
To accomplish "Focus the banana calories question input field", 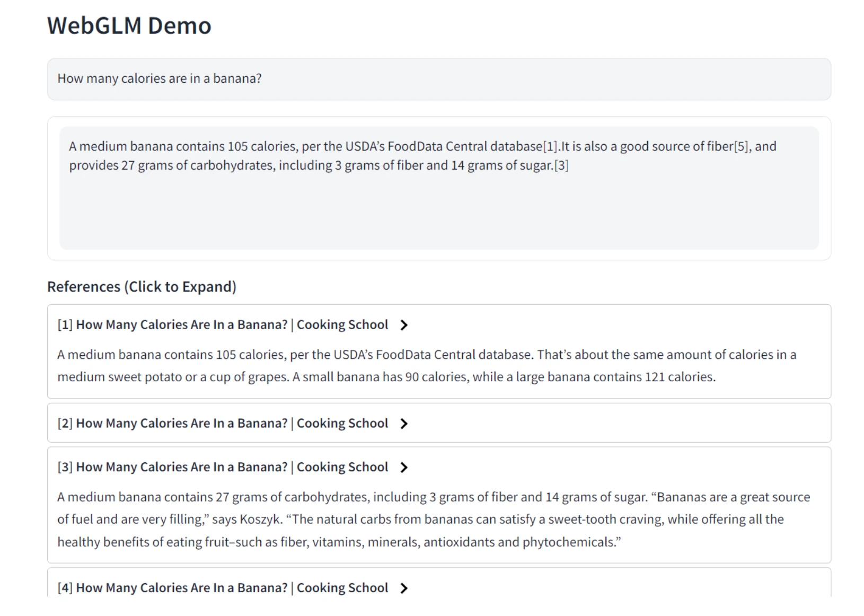I will coord(438,79).
